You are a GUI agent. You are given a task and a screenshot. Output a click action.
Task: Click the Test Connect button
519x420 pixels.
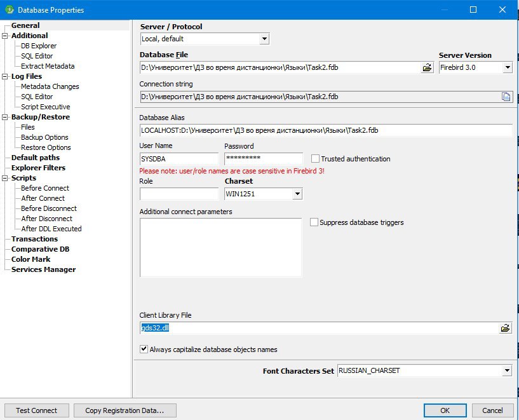pyautogui.click(x=36, y=410)
